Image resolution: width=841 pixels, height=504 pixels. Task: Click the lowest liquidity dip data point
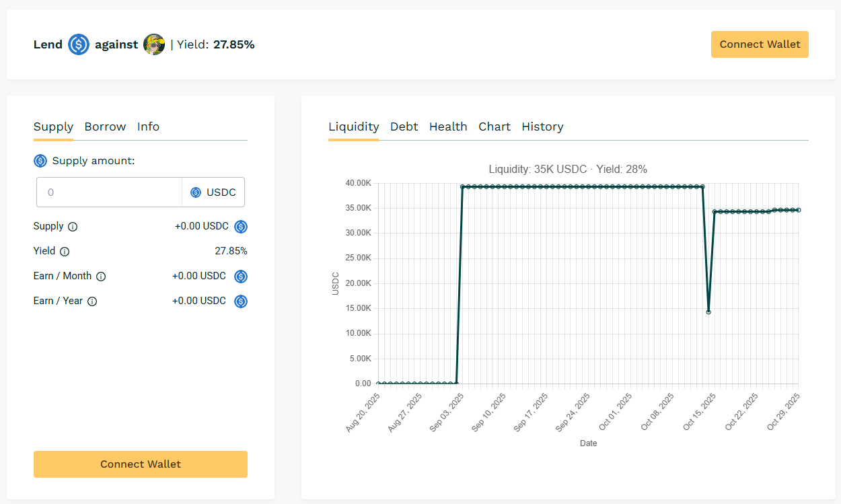[708, 312]
